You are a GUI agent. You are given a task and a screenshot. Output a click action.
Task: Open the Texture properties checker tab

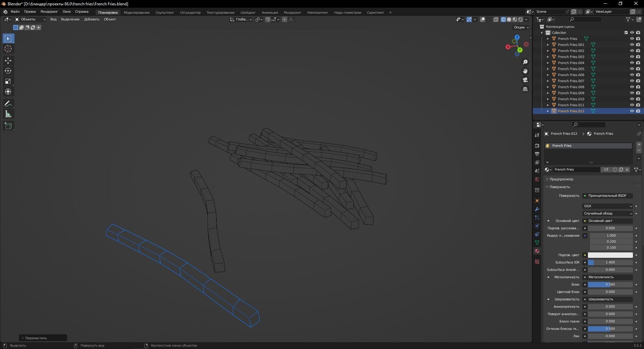coord(537,261)
